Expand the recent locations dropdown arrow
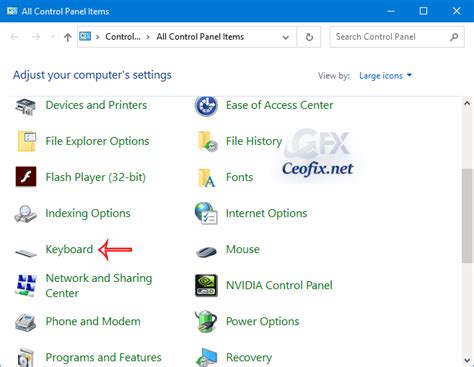This screenshot has height=367, width=474. coord(52,37)
